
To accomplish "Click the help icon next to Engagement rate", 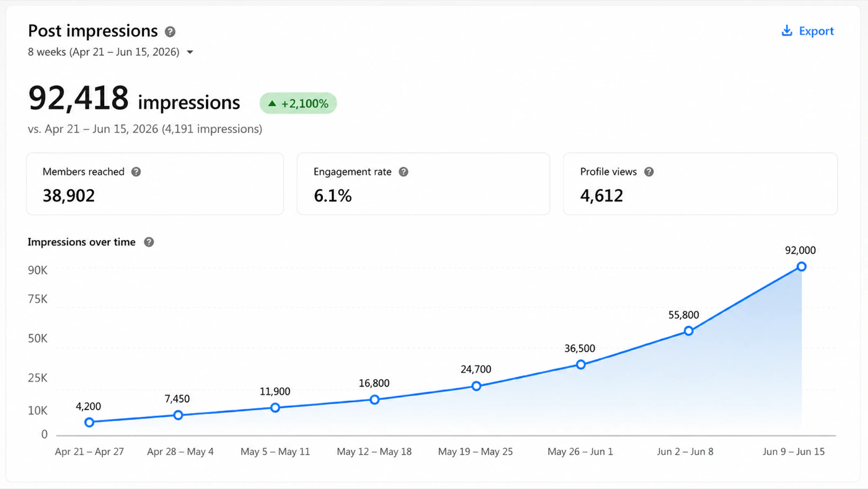I will click(x=404, y=172).
